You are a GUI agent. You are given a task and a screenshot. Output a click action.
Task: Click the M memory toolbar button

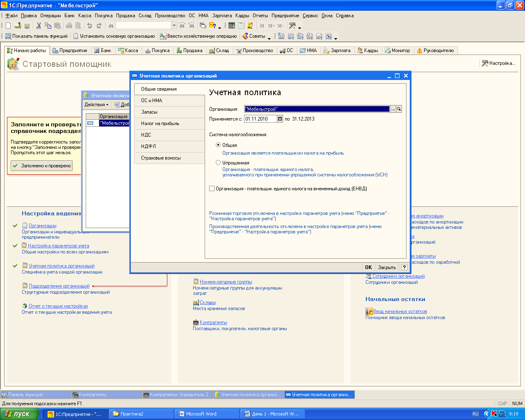(262, 26)
